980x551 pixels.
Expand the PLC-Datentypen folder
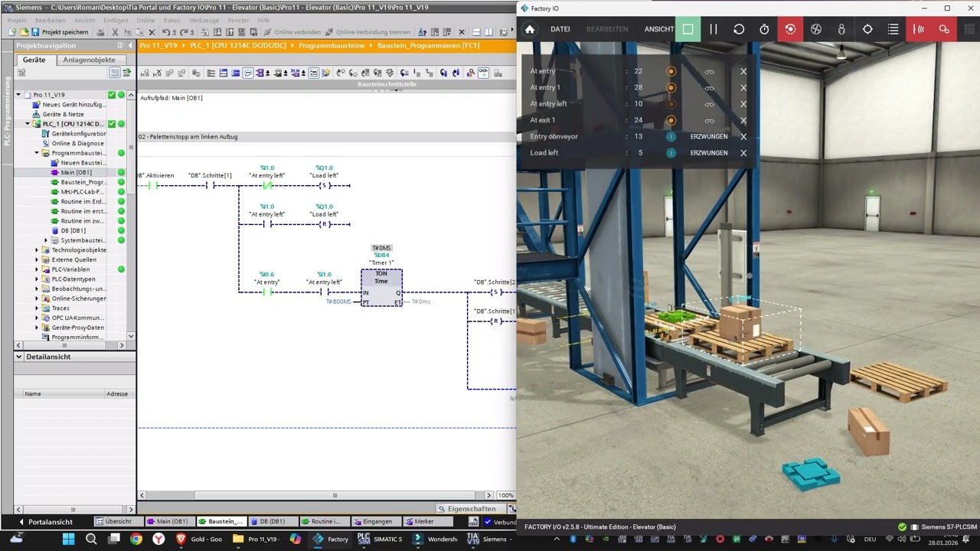[36, 279]
